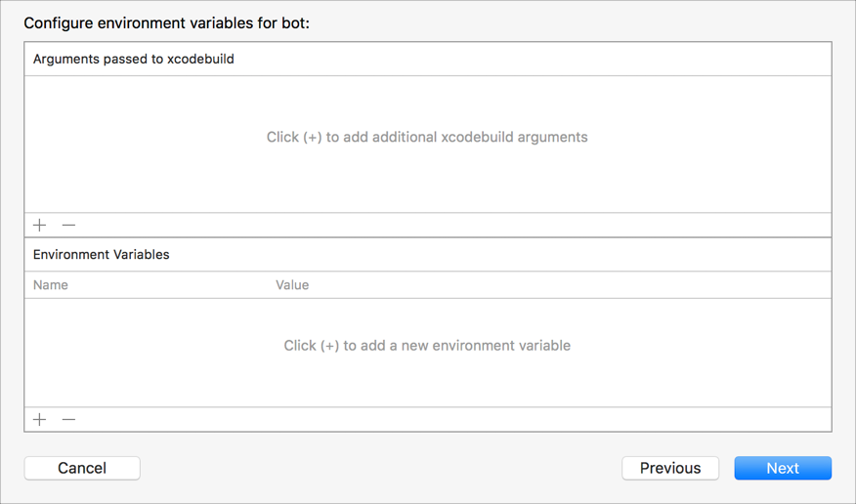
Task: Select the "Environment Variables" section header
Action: 102,254
